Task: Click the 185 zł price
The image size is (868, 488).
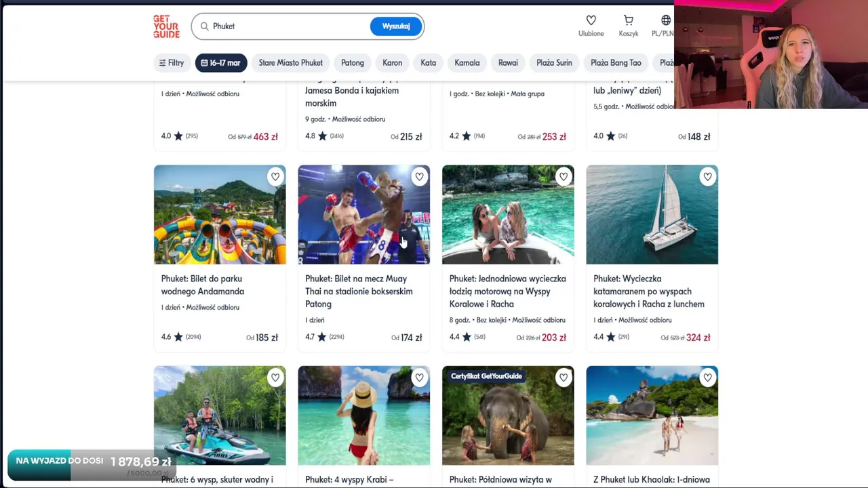Action: [x=267, y=338]
